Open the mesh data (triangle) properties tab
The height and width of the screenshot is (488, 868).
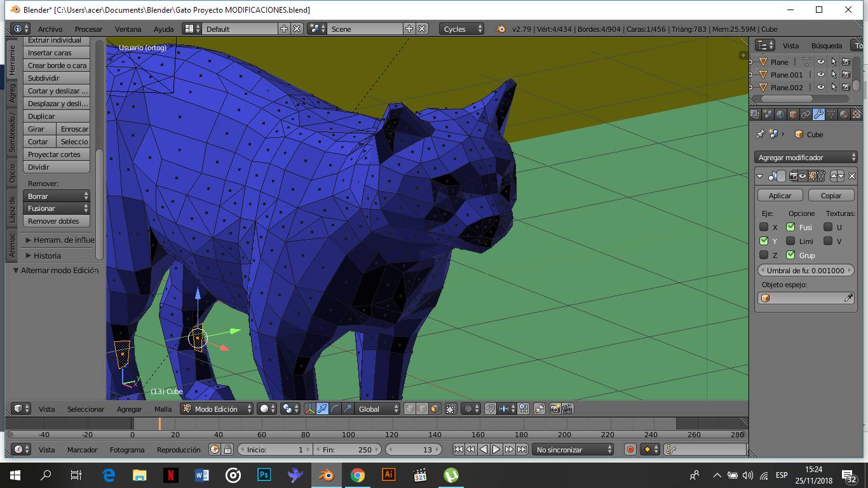tap(831, 114)
